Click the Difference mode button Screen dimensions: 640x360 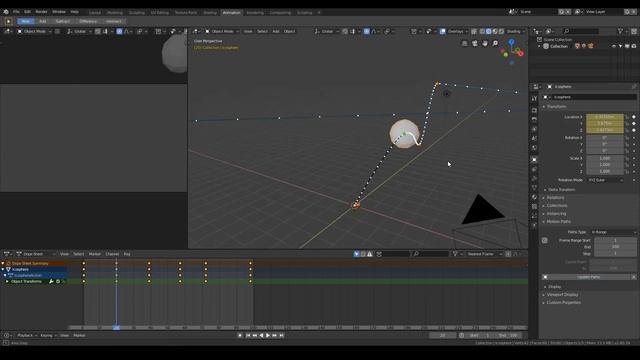[x=88, y=21]
